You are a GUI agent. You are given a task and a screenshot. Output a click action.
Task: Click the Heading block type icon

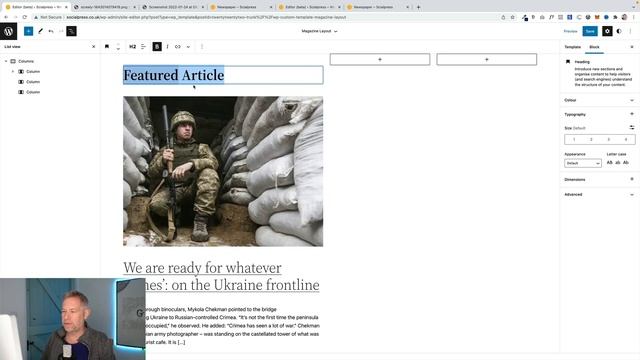pos(107,47)
